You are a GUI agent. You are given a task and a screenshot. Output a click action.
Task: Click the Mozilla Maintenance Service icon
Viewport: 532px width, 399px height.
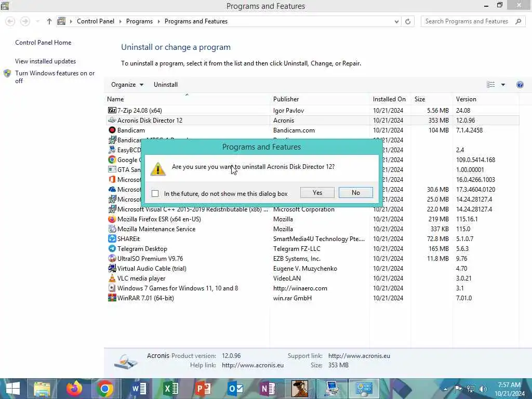point(112,229)
